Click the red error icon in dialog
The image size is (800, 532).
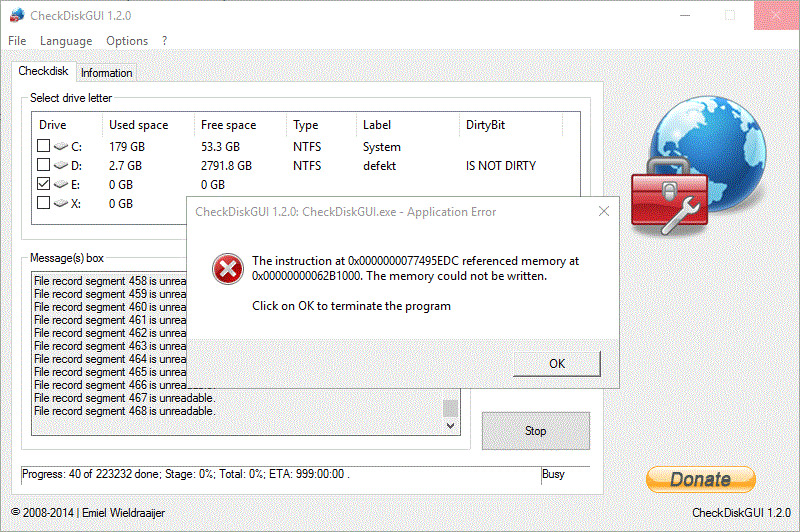tap(228, 269)
